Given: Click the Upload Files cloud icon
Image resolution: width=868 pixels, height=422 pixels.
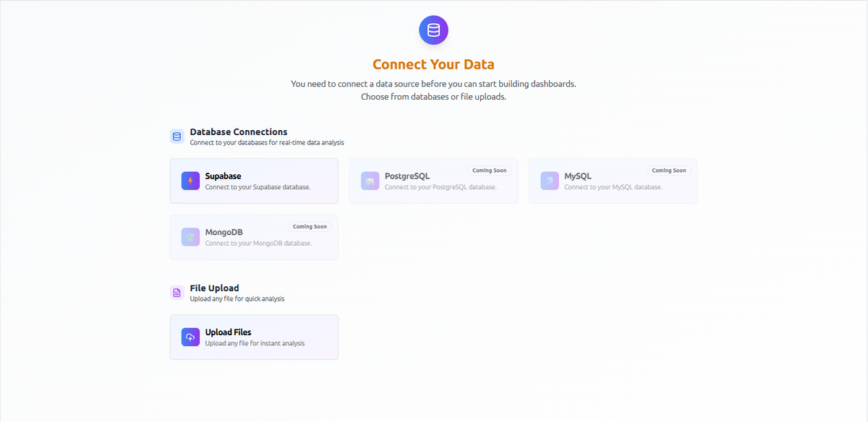Looking at the screenshot, I should point(190,337).
